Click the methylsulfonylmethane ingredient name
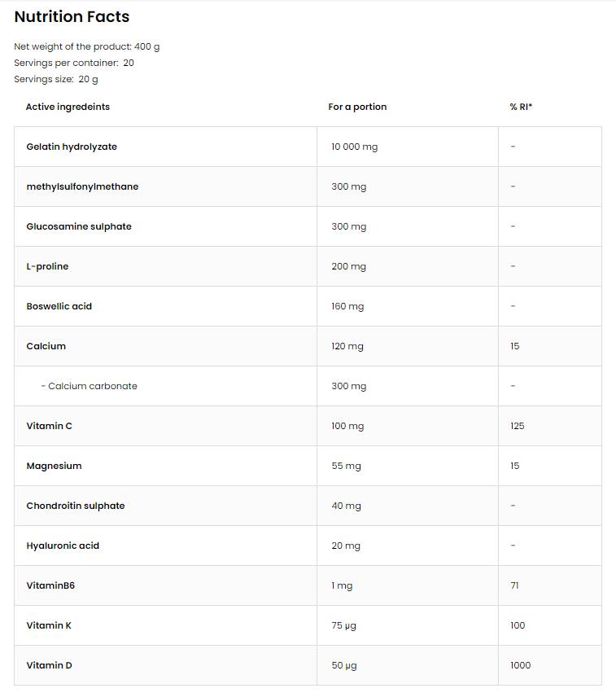The height and width of the screenshot is (697, 616). (82, 186)
